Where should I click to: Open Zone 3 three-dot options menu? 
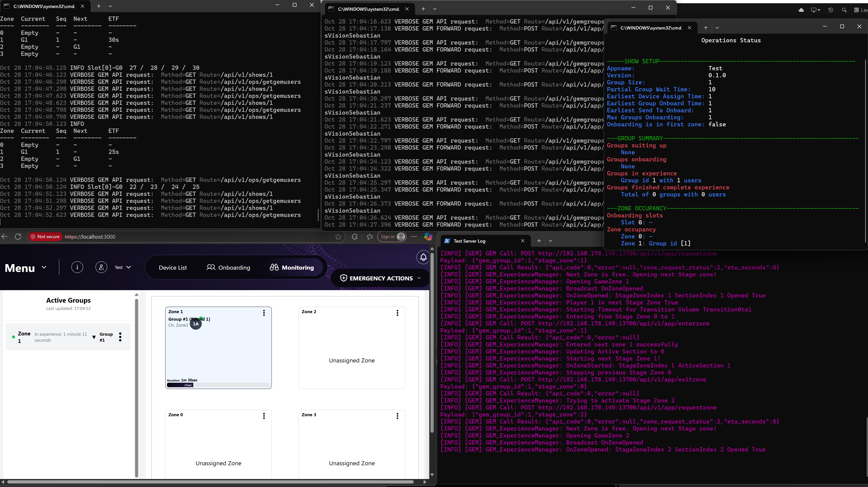click(x=397, y=416)
